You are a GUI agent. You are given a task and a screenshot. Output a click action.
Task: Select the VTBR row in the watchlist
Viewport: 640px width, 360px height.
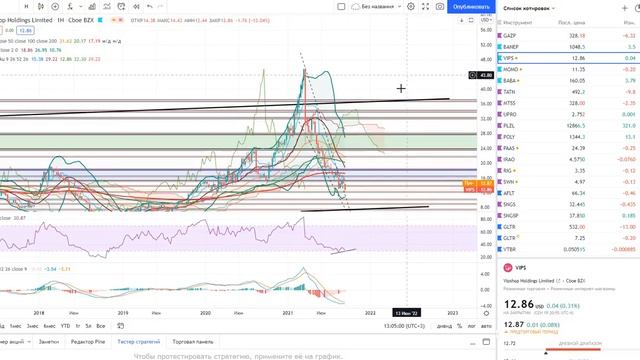click(x=568, y=249)
